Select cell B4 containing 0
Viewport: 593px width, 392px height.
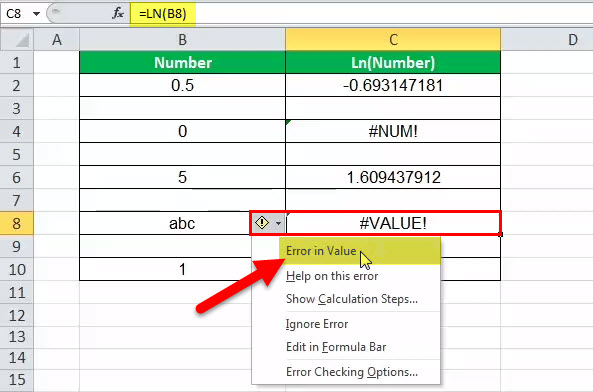182,132
